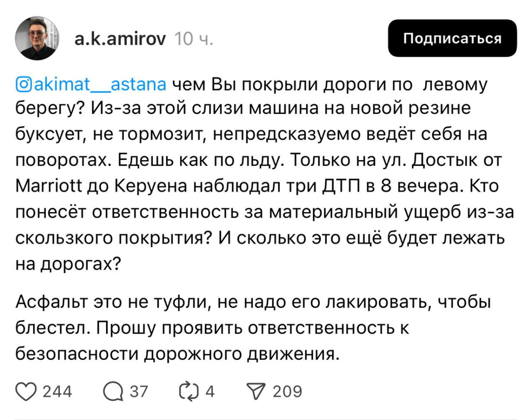View the 244 likes count
This screenshot has height=420, width=532.
pos(58,392)
